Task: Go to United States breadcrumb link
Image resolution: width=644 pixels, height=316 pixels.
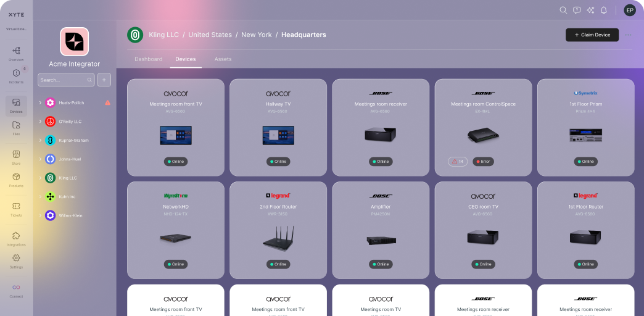Action: coord(210,35)
